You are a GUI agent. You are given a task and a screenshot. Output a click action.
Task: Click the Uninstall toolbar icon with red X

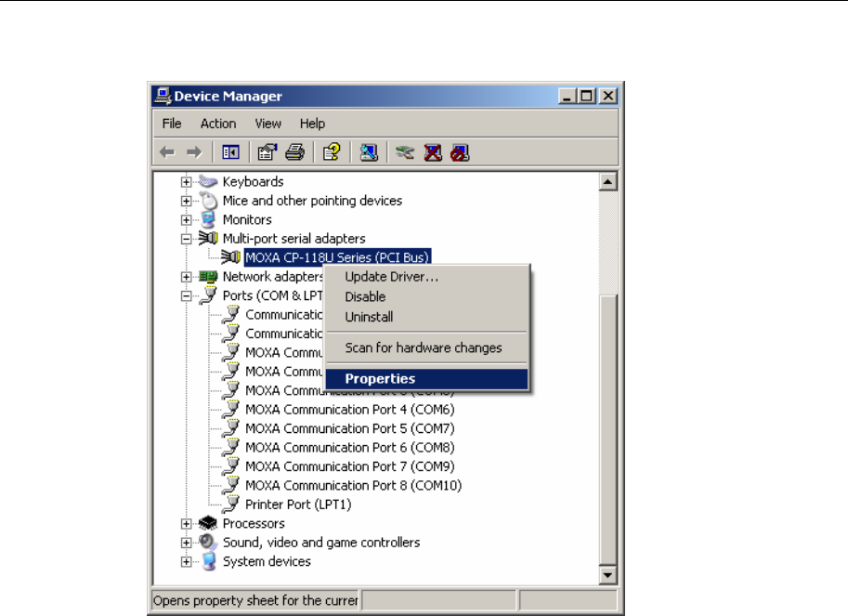pyautogui.click(x=432, y=152)
